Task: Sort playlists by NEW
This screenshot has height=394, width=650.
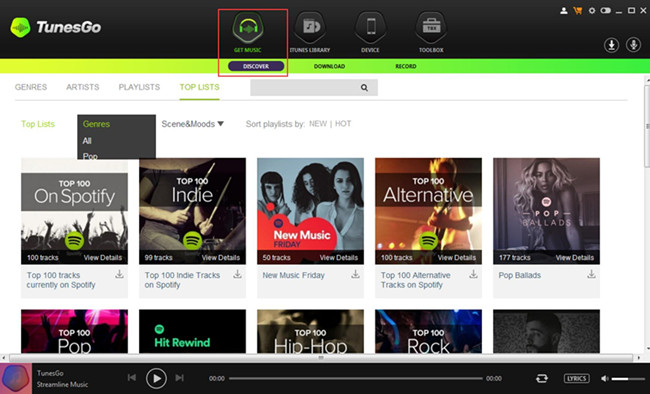Action: pos(318,124)
